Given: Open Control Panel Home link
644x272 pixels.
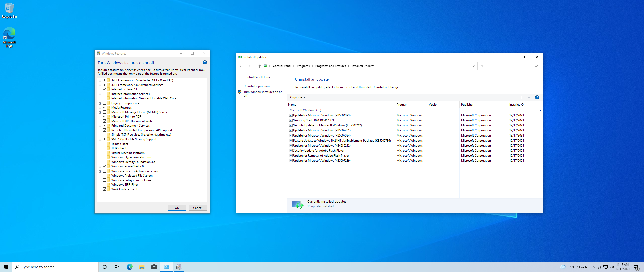Looking at the screenshot, I should [257, 77].
